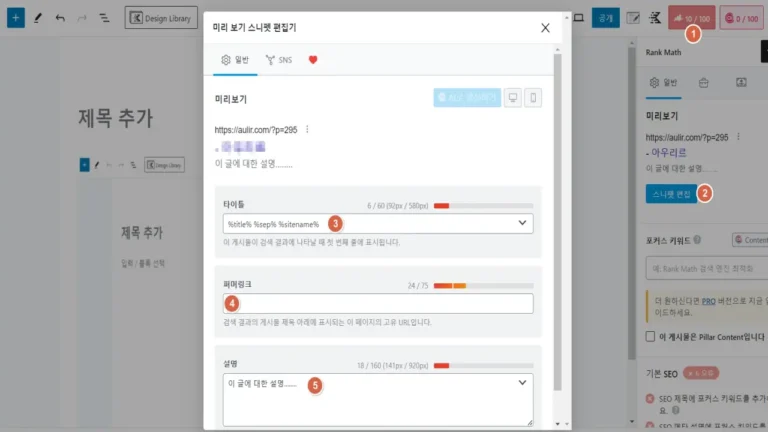Click URL text https://aulir.com/?p=295 in dialog
Image resolution: width=768 pixels, height=432 pixels.
pyautogui.click(x=256, y=130)
